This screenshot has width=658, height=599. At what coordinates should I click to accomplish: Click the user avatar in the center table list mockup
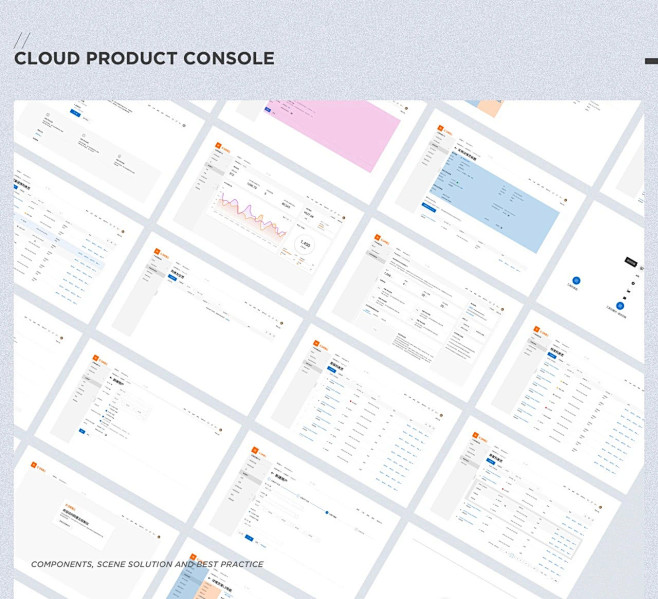[x=441, y=416]
